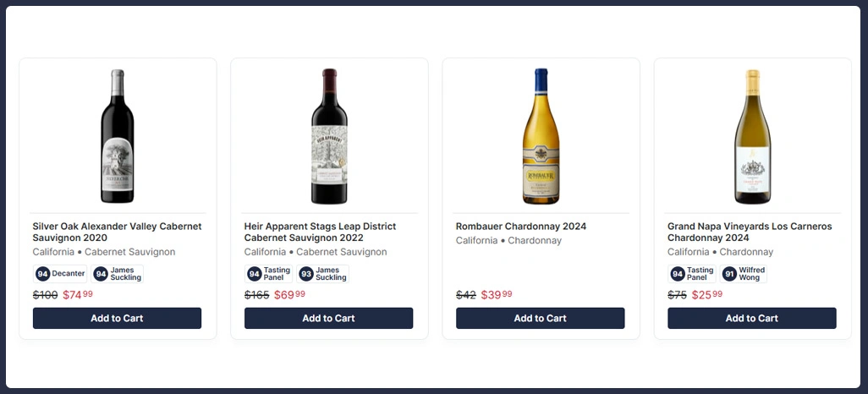Add Grand Napa Chardonnay to cart

(751, 318)
